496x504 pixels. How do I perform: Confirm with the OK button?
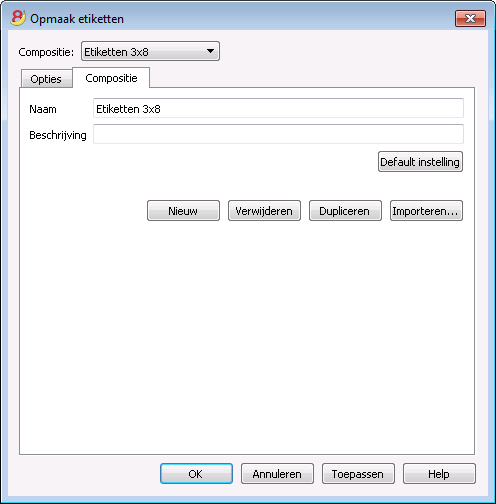point(196,473)
